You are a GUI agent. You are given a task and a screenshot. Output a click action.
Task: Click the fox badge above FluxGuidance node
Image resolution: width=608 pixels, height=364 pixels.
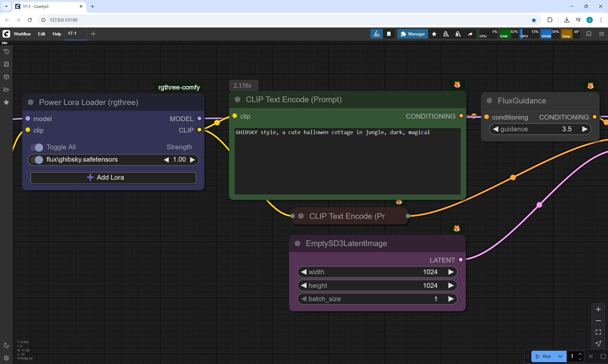[591, 85]
